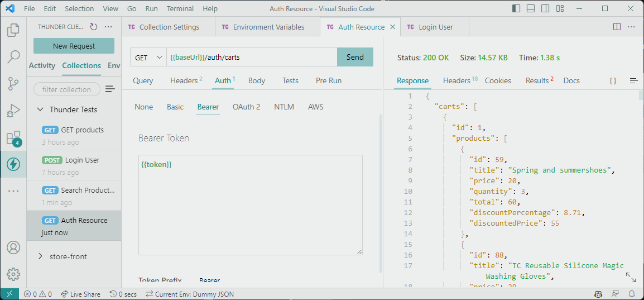
Task: Open response Headers tab
Action: coord(456,81)
